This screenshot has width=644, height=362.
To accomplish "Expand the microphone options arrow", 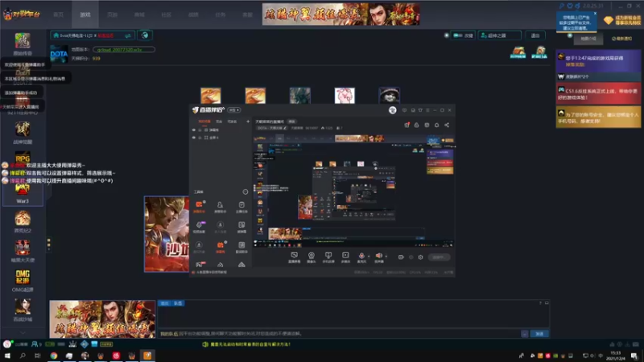I will point(369,256).
